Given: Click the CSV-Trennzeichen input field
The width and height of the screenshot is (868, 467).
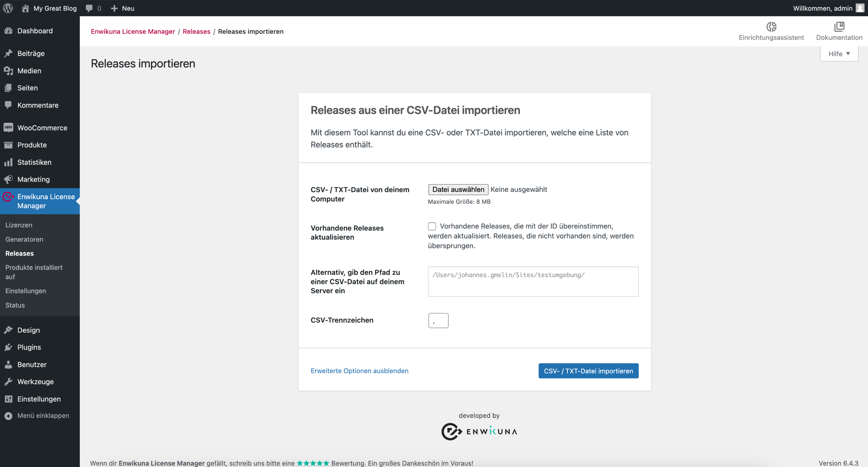Looking at the screenshot, I should coord(438,320).
